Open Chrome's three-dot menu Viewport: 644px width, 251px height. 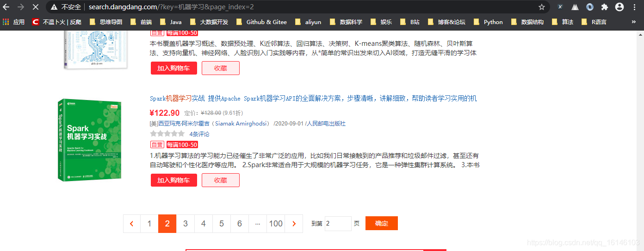tap(634, 7)
